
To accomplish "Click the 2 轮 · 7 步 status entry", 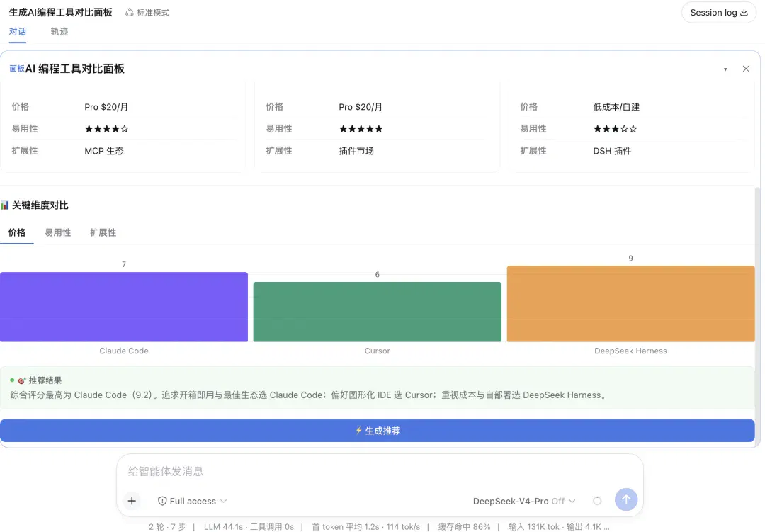I will [x=167, y=526].
